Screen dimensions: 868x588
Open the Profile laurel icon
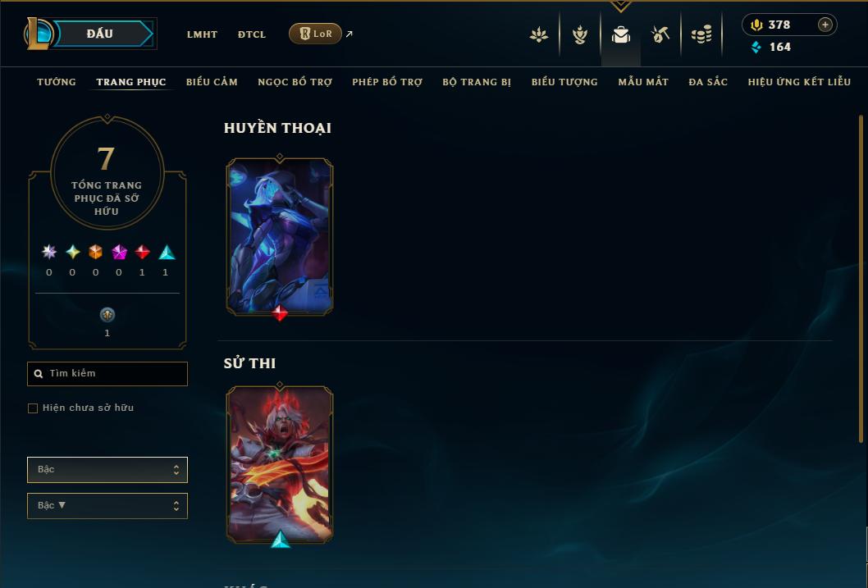579,34
